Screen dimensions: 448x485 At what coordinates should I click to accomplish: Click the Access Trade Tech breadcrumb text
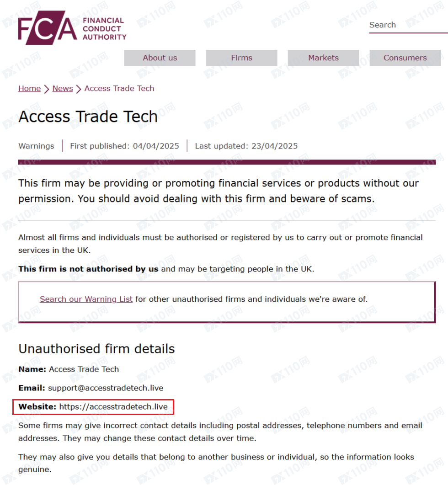coord(119,89)
